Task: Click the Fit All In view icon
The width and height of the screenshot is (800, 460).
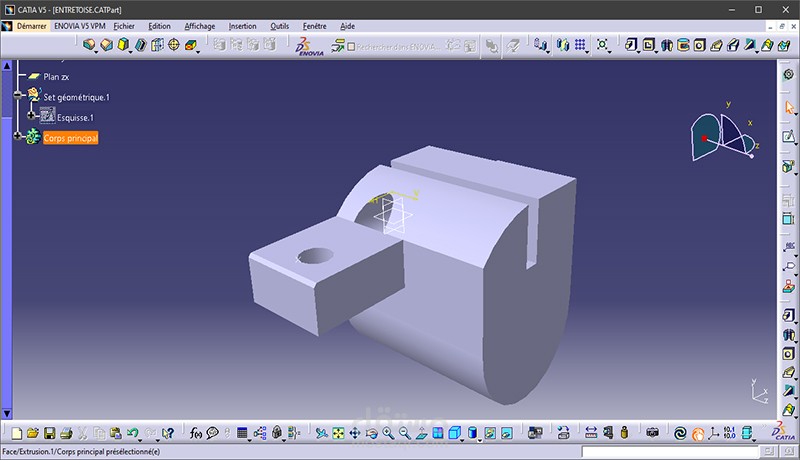Action: pyautogui.click(x=338, y=433)
